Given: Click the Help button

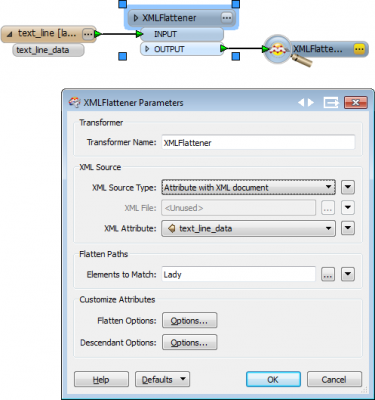Looking at the screenshot, I should click(101, 380).
